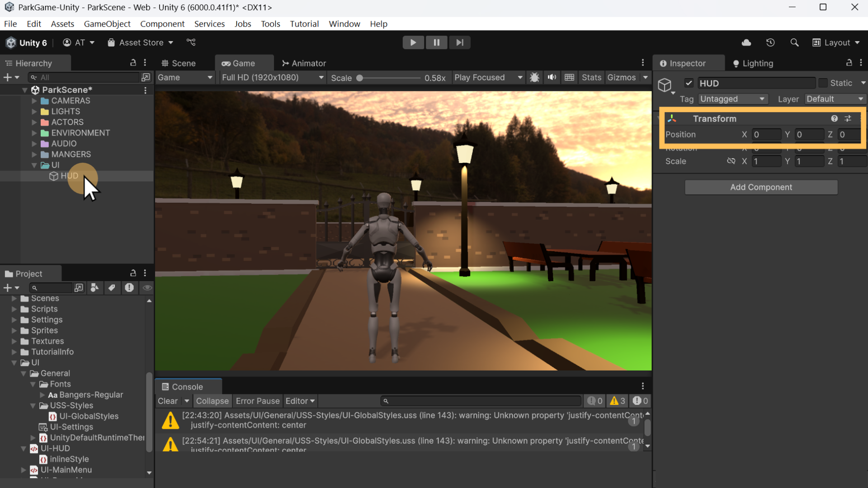Click the Position X input field

(x=767, y=134)
